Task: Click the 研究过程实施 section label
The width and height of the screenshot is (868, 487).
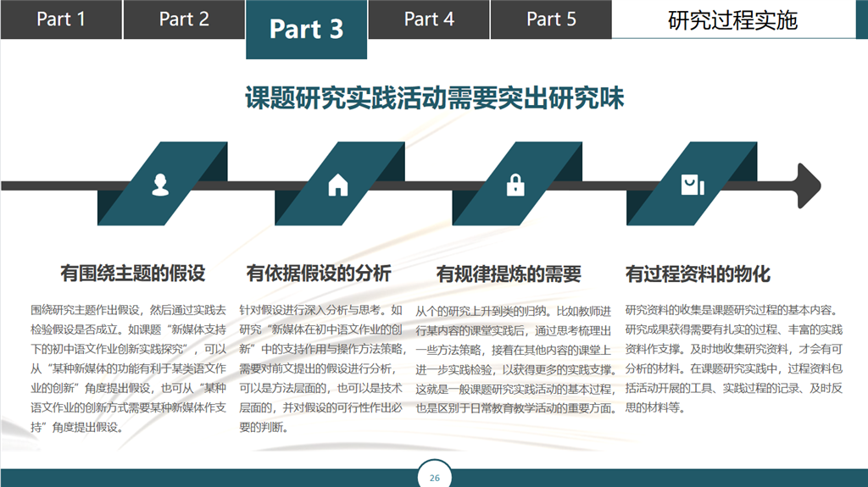Action: tap(732, 19)
